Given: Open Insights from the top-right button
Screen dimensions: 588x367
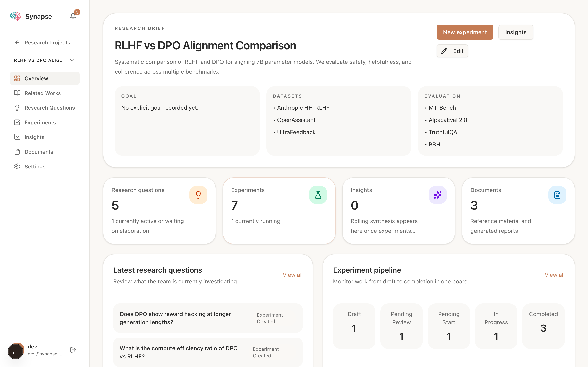Looking at the screenshot, I should (x=516, y=32).
